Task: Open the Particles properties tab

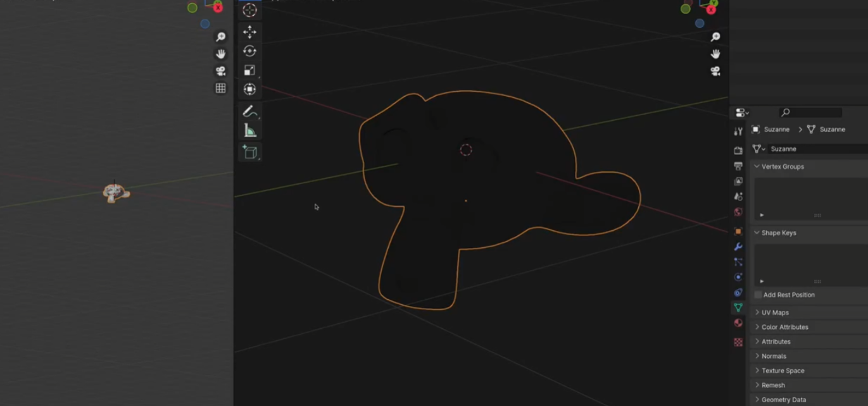Action: click(x=738, y=262)
